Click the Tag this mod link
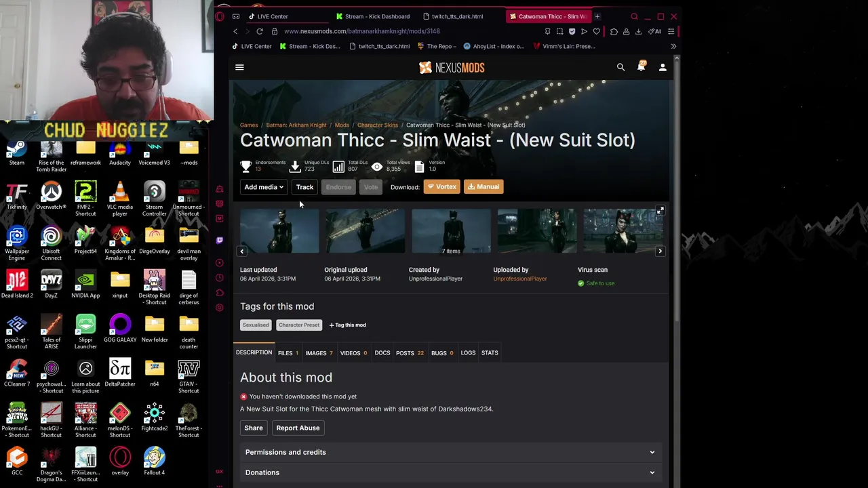The image size is (868, 488). (347, 325)
